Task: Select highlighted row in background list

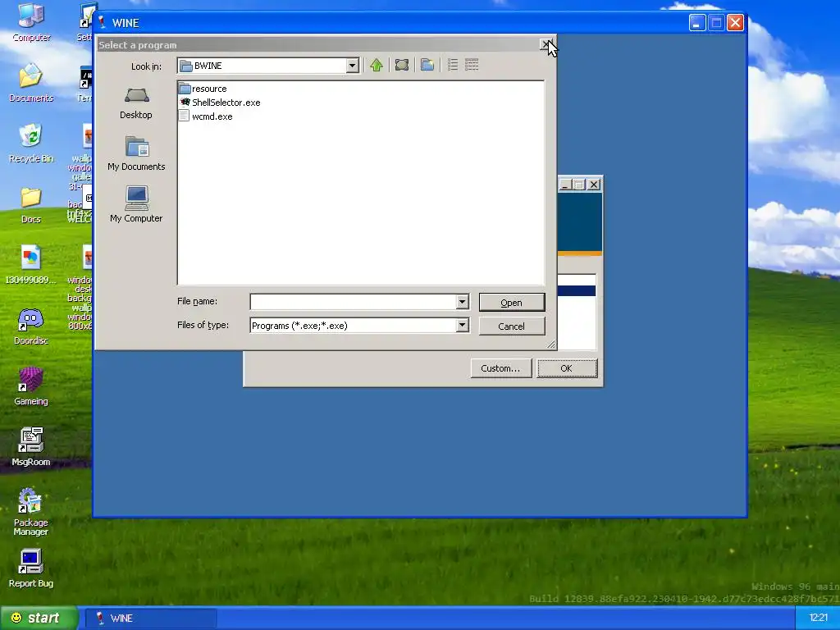Action: (577, 290)
